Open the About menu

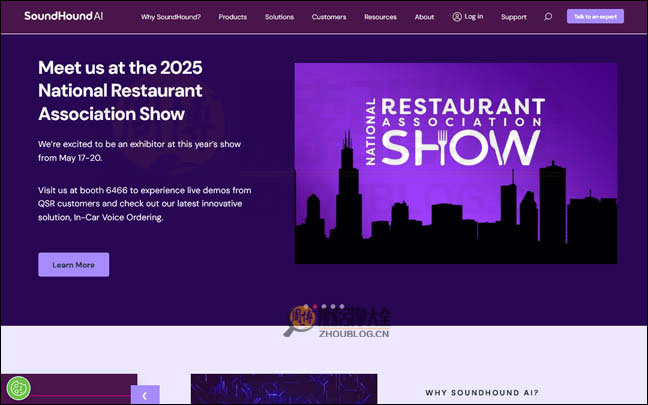[424, 17]
